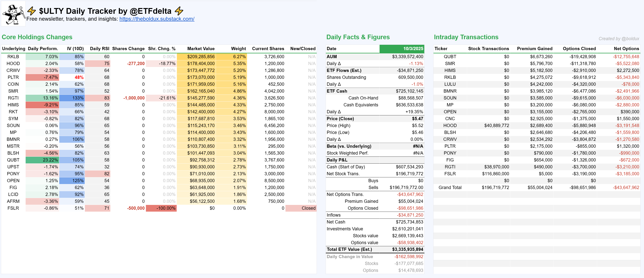
Task: Click the right lightning bolt icon
Action: 179,11
